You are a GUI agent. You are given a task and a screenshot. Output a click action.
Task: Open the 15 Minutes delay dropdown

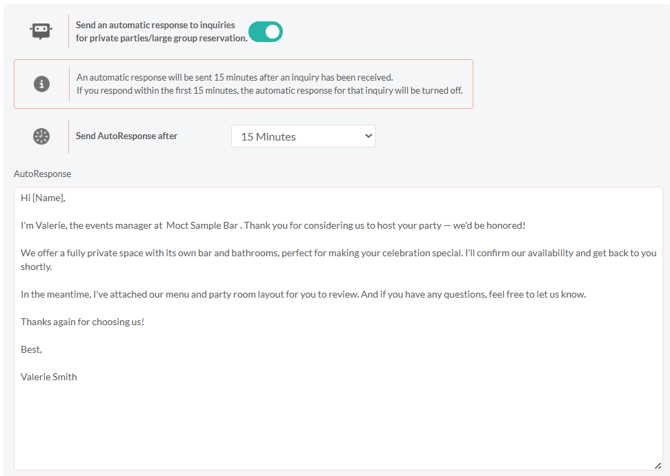pyautogui.click(x=303, y=136)
